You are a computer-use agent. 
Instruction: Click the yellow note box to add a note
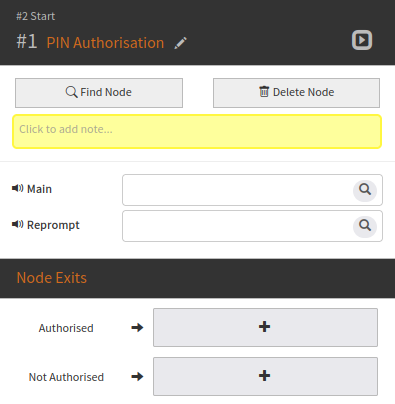197,131
